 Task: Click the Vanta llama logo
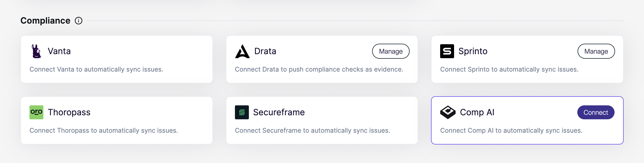coord(36,51)
